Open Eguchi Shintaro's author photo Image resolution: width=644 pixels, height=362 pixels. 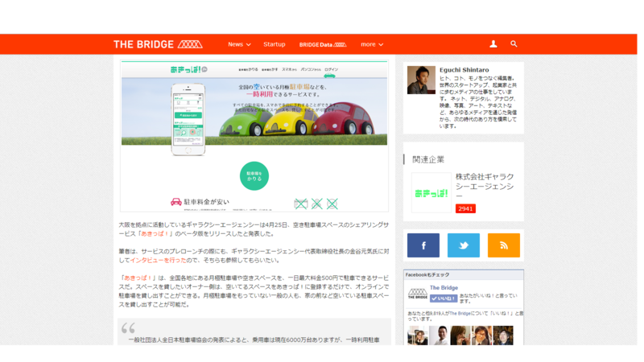click(421, 80)
